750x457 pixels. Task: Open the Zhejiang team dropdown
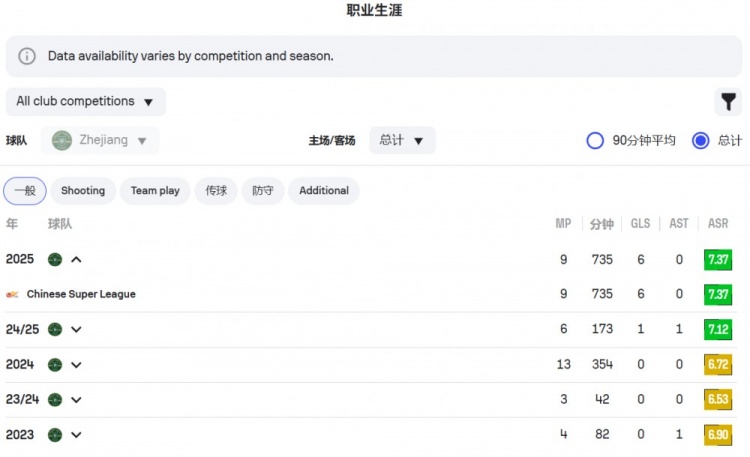pyautogui.click(x=100, y=140)
